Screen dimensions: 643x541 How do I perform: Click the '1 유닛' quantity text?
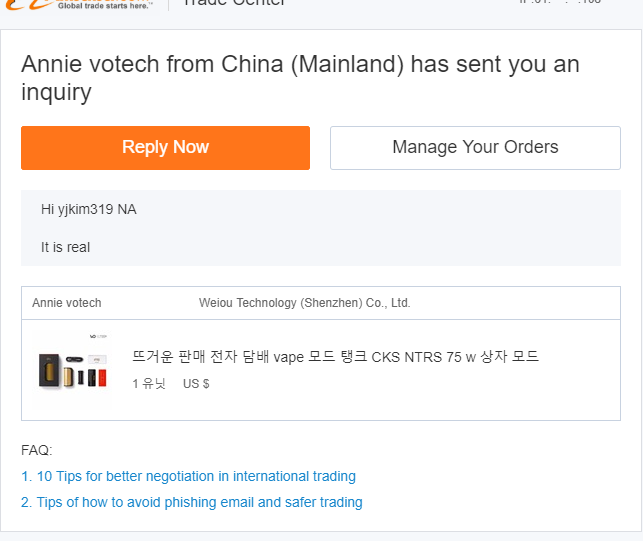point(149,384)
